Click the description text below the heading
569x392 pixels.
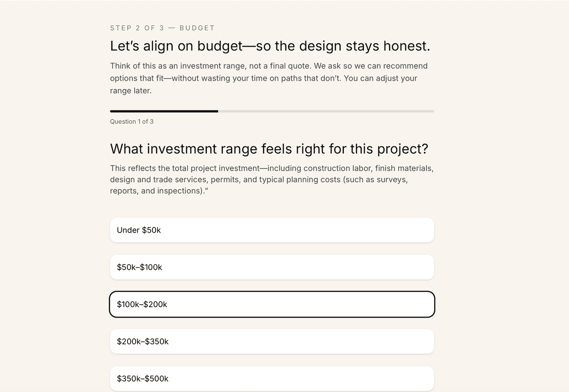pyautogui.click(x=269, y=78)
